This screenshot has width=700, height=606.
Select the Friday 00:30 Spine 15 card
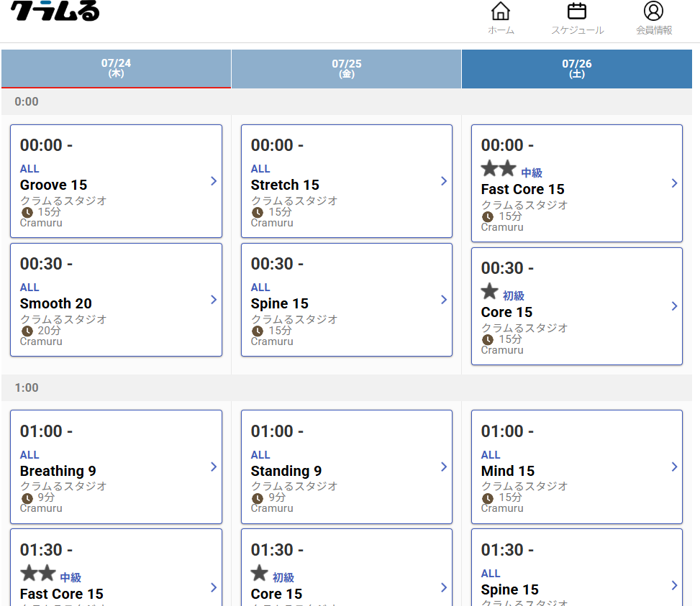click(x=347, y=300)
